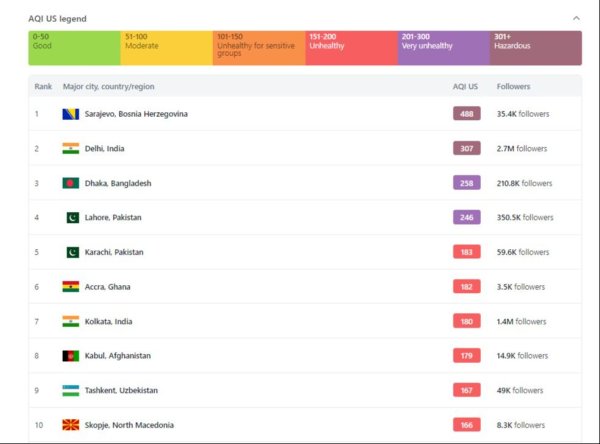This screenshot has height=444, width=600.
Task: Click the North Macedonia flag icon
Action: [x=71, y=425]
